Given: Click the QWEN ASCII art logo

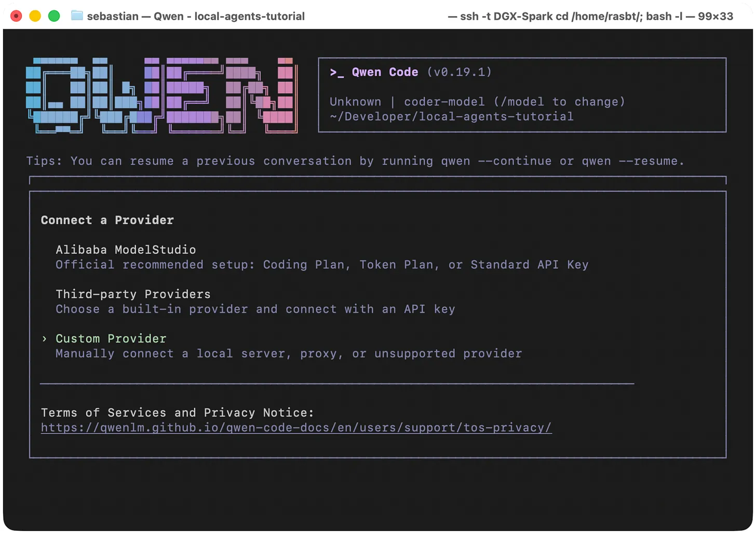Looking at the screenshot, I should 162,95.
